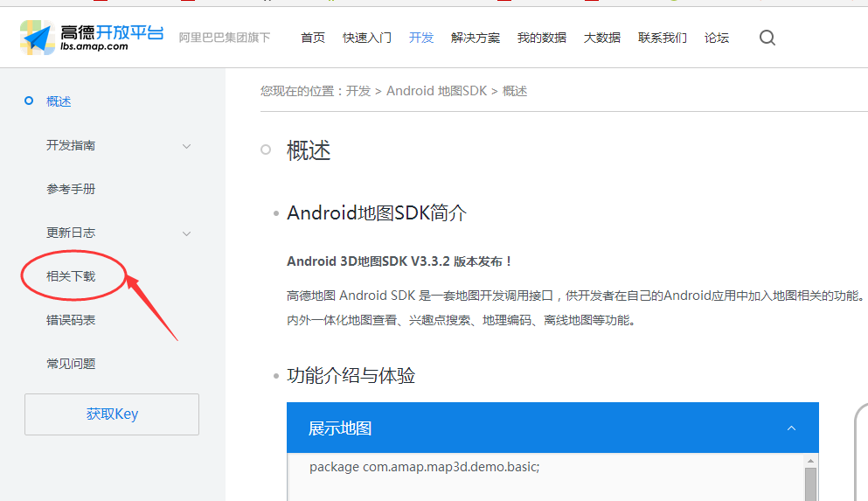Open 相关下载 sidebar link
Viewport: 868px width, 501px height.
pyautogui.click(x=71, y=276)
